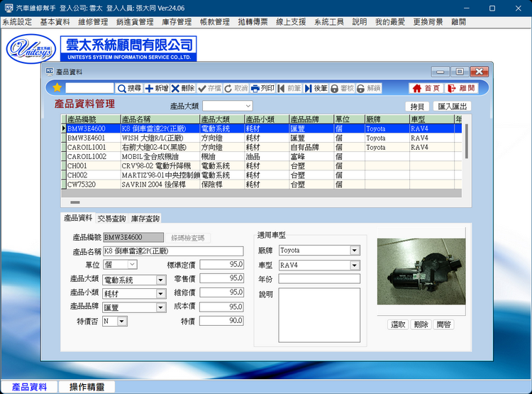The width and height of the screenshot is (532, 394).
Task: Open the 車型 RAV4 dropdown
Action: pos(355,266)
